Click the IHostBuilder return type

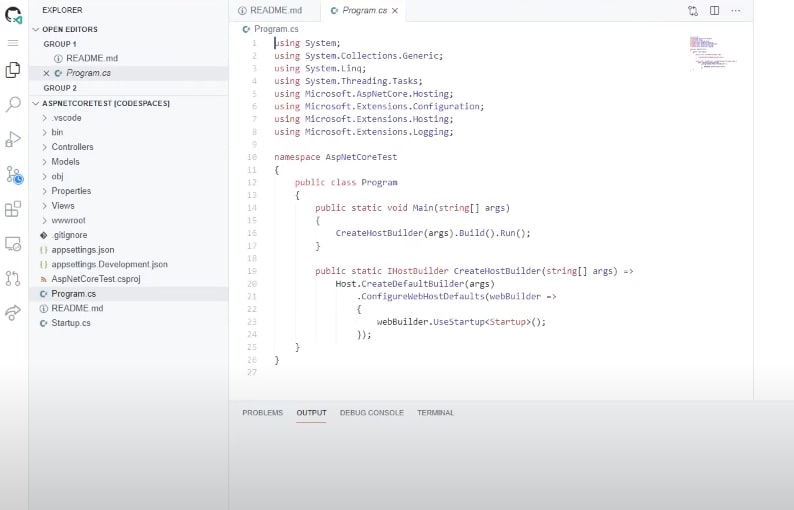418,271
